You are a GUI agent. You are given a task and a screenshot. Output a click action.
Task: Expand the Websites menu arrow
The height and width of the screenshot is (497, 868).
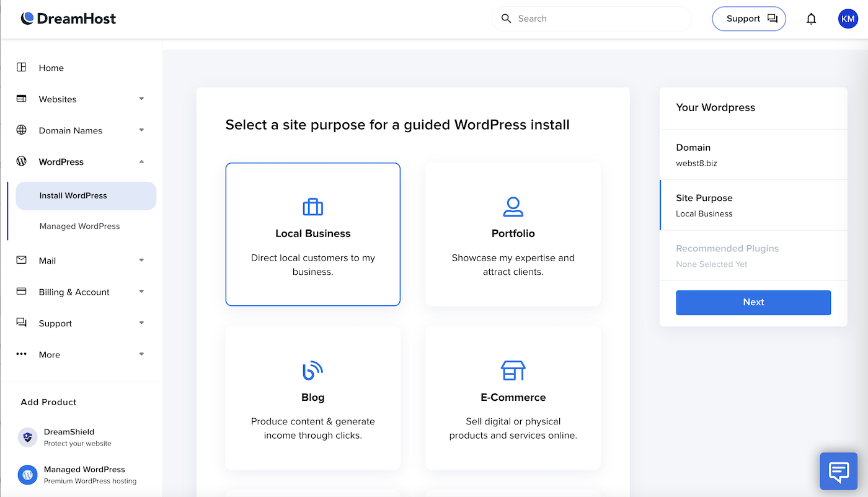(141, 99)
